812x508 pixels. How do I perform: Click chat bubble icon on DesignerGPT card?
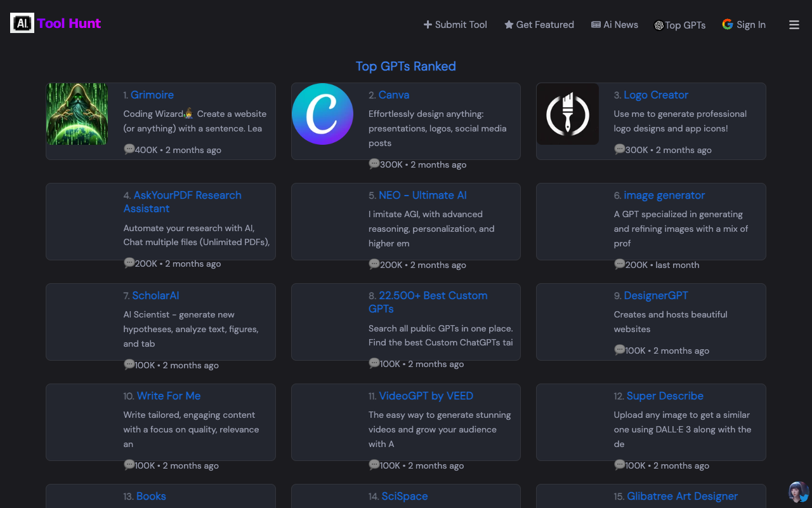point(620,350)
